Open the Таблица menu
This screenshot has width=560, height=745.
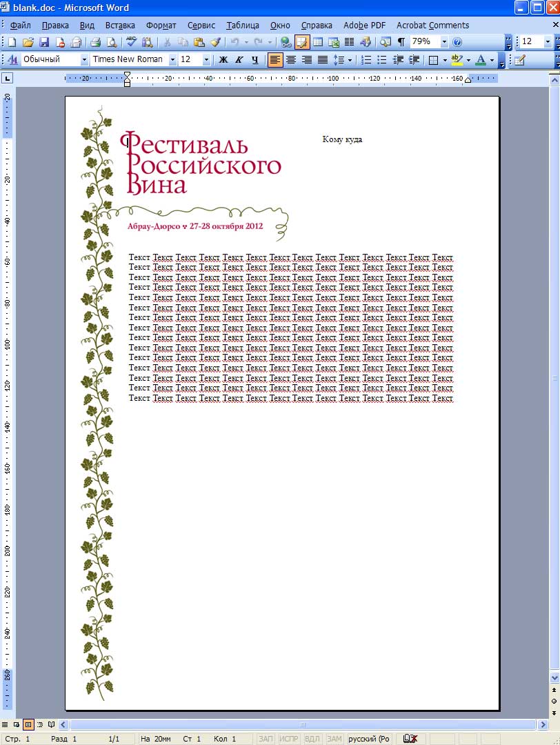coord(243,26)
